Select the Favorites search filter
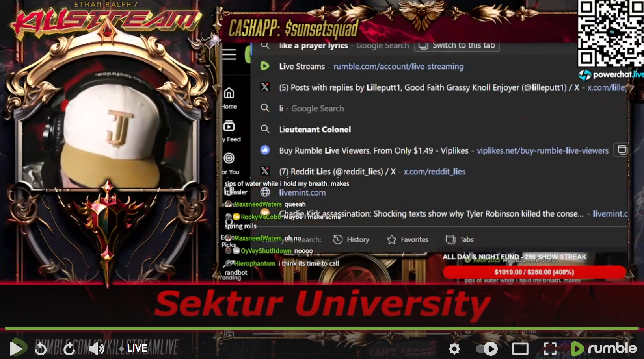 pos(408,239)
